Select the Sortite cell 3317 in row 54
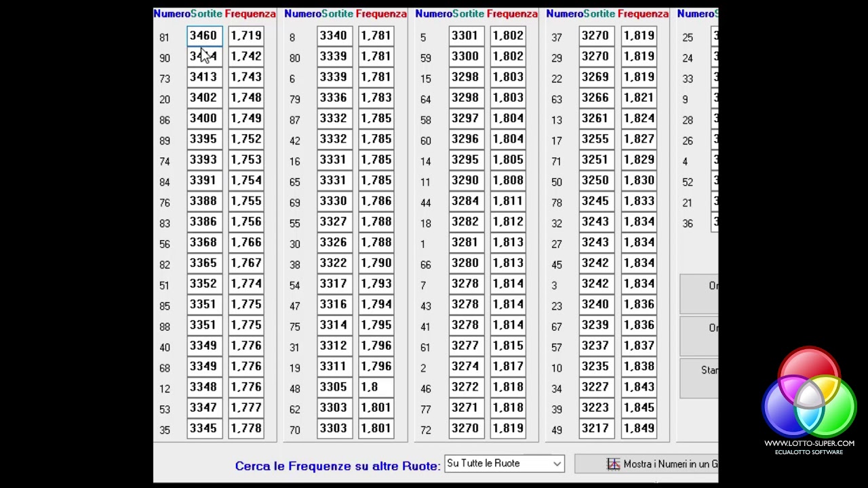The image size is (868, 488). (335, 284)
